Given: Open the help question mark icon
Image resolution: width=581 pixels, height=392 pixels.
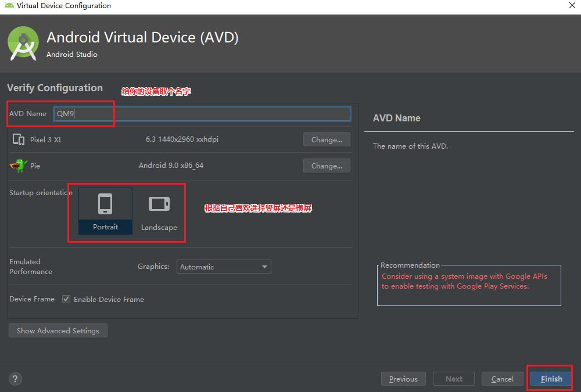Looking at the screenshot, I should click(15, 379).
